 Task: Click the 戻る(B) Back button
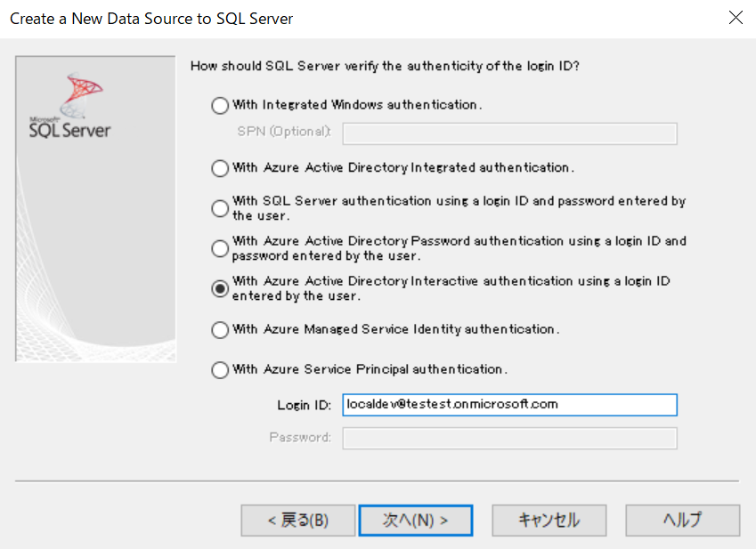coord(297,521)
